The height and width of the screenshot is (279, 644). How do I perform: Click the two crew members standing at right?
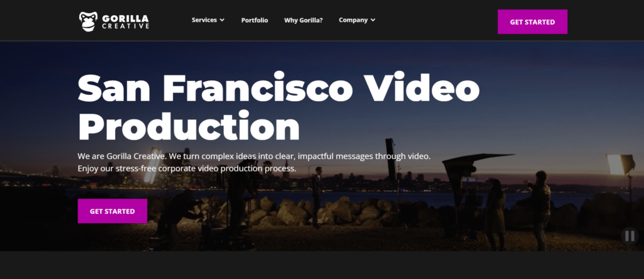click(x=518, y=211)
